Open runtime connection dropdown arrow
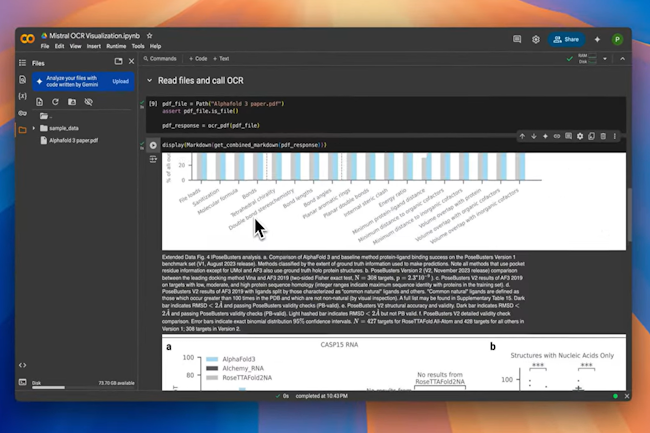This screenshot has width=650, height=433. click(x=605, y=59)
